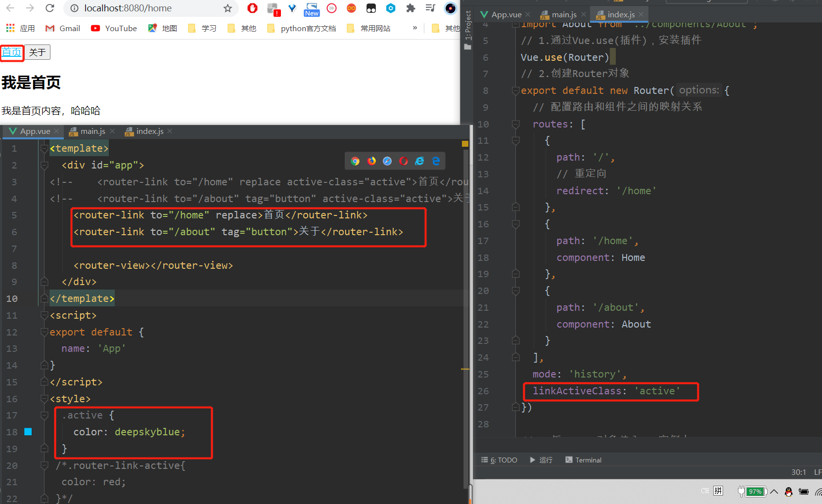
Task: Collapse the Router options fold at line 8
Action: [x=516, y=90]
